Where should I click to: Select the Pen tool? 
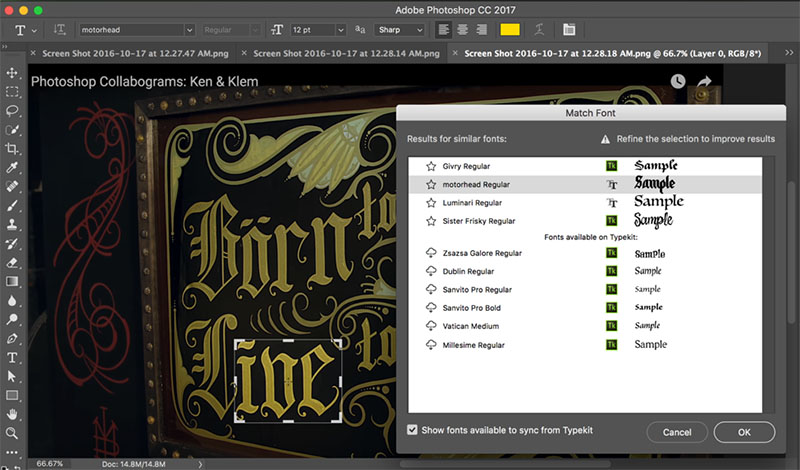coord(12,338)
